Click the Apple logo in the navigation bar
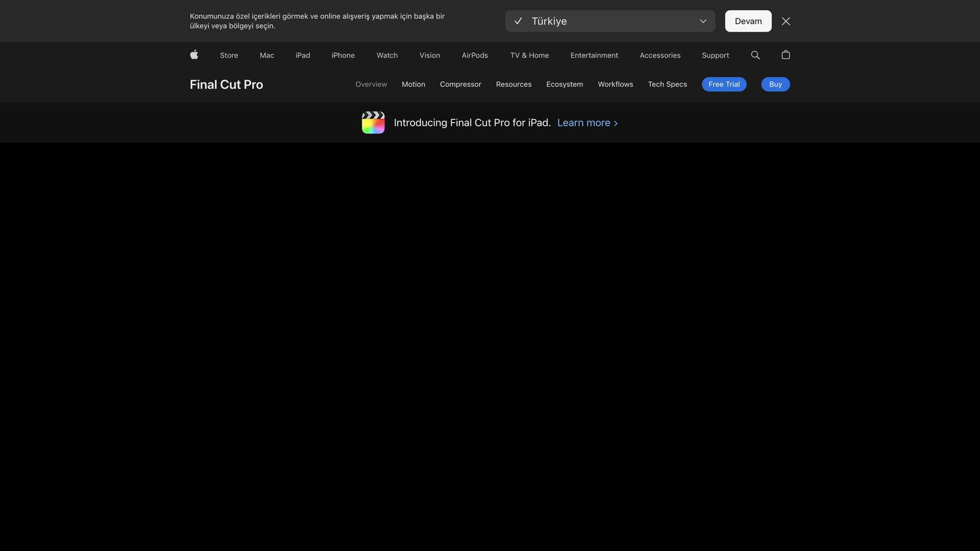Screen dimensions: 980x551 pos(194,55)
